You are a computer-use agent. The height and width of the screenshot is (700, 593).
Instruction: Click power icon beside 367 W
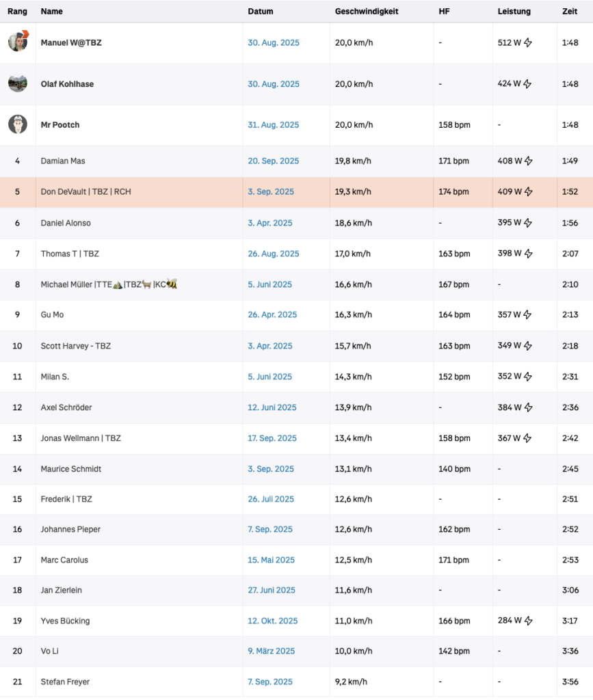point(528,438)
